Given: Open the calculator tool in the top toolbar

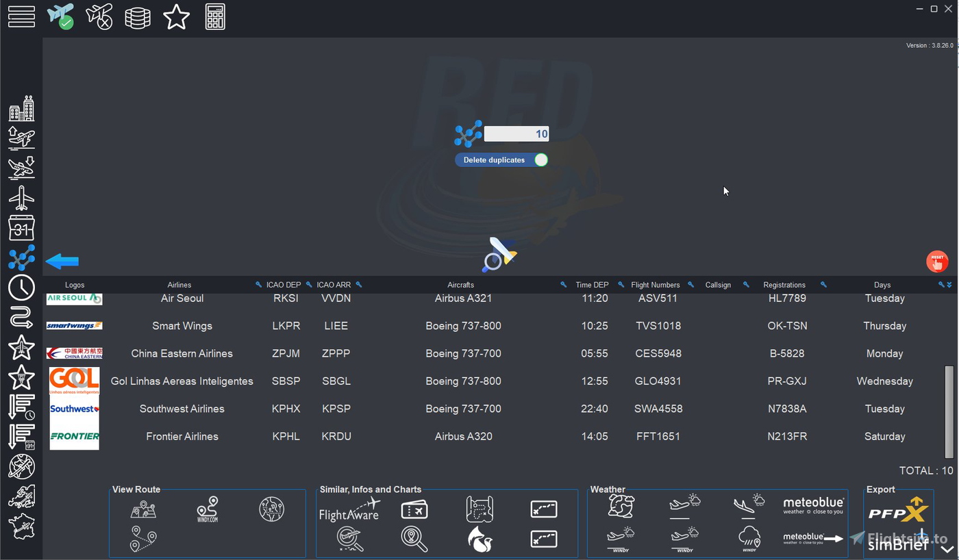Looking at the screenshot, I should click(214, 16).
